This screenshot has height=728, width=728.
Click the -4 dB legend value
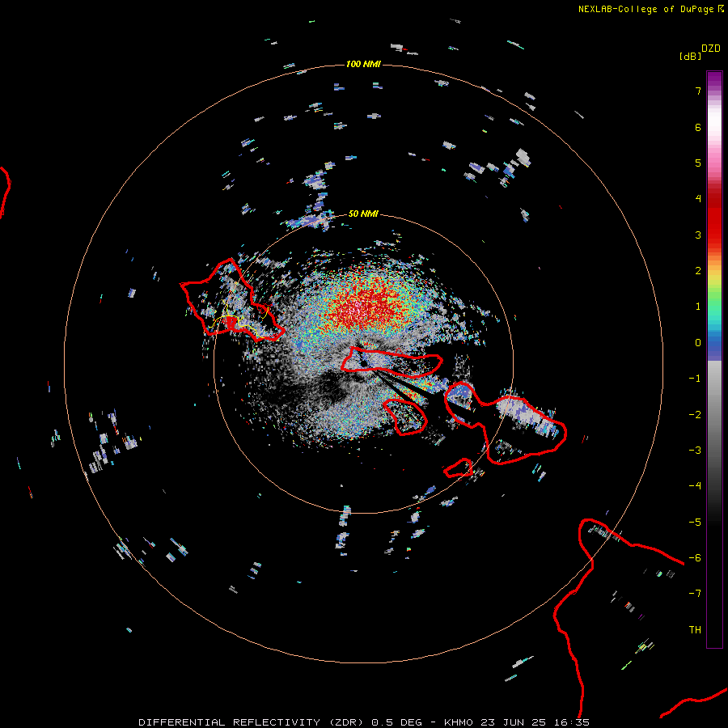tap(695, 486)
